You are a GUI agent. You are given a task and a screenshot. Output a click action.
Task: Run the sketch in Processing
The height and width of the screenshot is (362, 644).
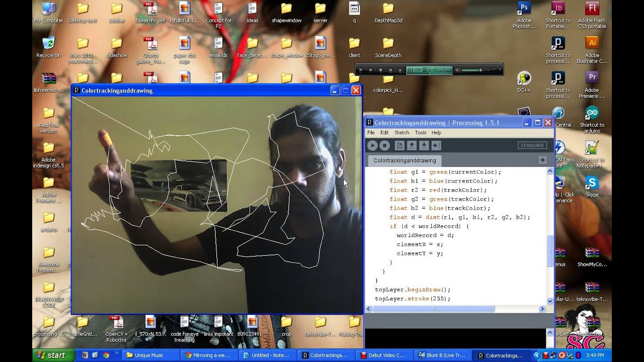tap(372, 145)
